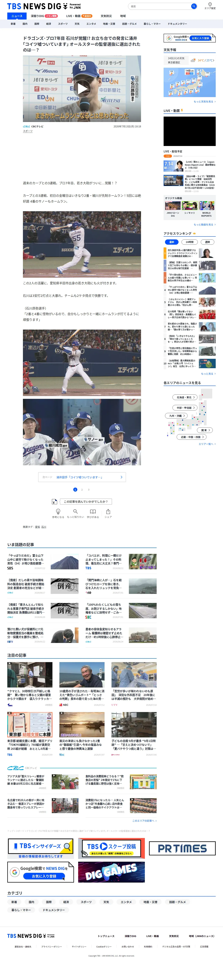This screenshot has height=980, width=223.
Task: Open the 東京都 結婚支援に本腰 article thumbnail
Action: [x=30, y=725]
